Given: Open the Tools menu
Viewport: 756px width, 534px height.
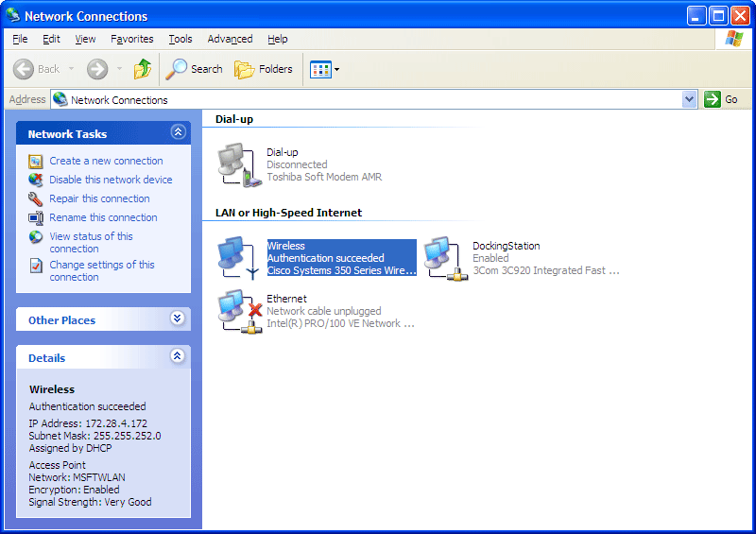Looking at the screenshot, I should pos(180,39).
